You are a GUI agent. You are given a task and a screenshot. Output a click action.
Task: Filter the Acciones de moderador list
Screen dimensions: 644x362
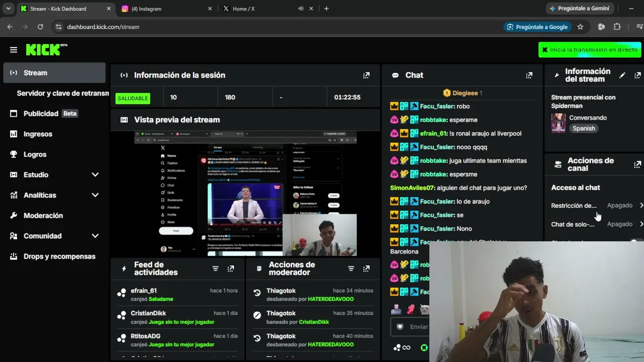[x=351, y=268]
